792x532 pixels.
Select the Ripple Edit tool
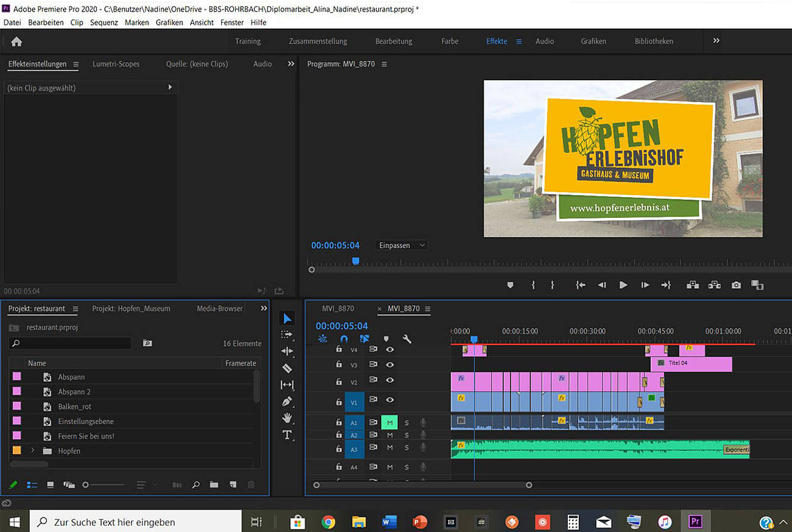click(287, 351)
